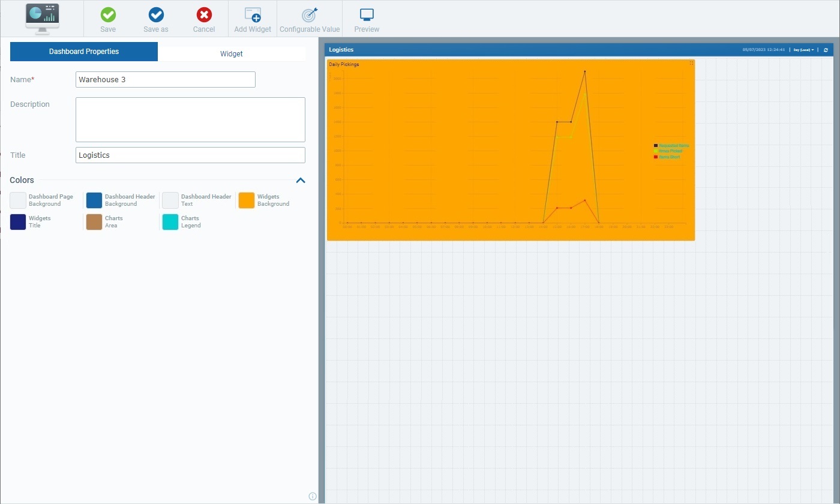Open the Configurable Value target icon

click(x=310, y=14)
